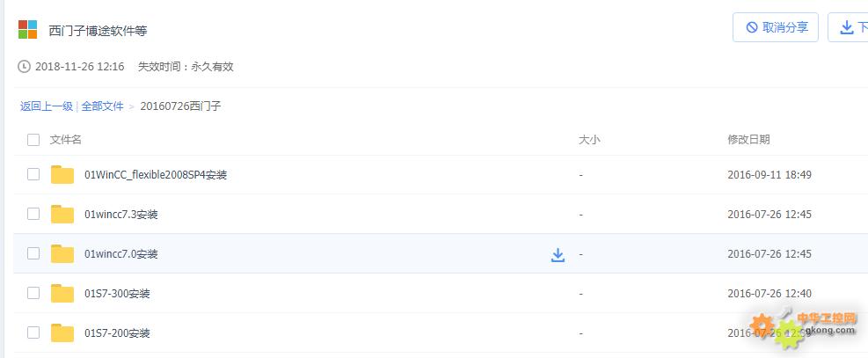Check the box for 01wincc7.3安装

pos(33,214)
